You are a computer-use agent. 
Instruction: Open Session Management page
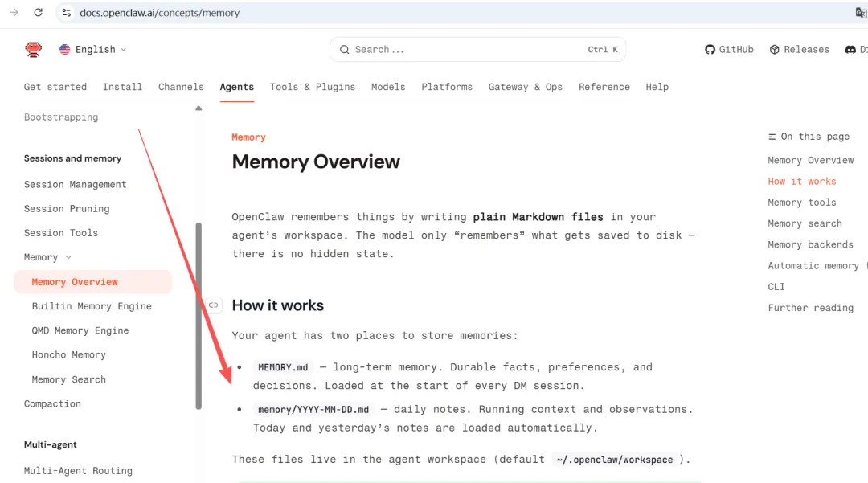pyautogui.click(x=76, y=184)
